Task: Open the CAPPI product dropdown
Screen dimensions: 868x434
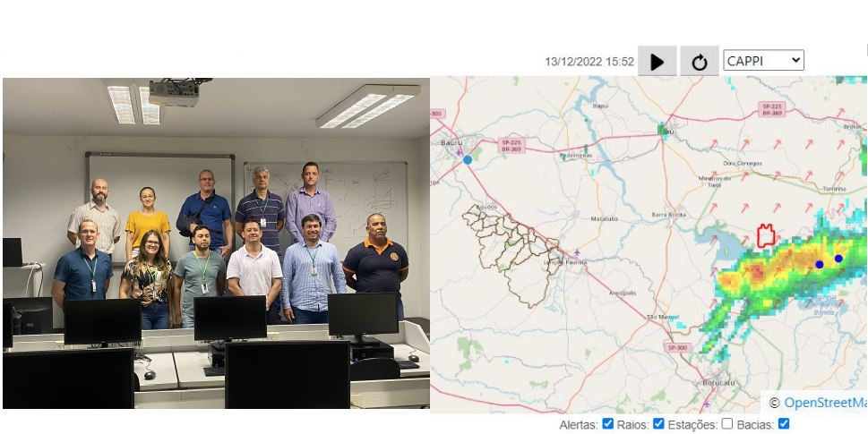Action: point(763,60)
